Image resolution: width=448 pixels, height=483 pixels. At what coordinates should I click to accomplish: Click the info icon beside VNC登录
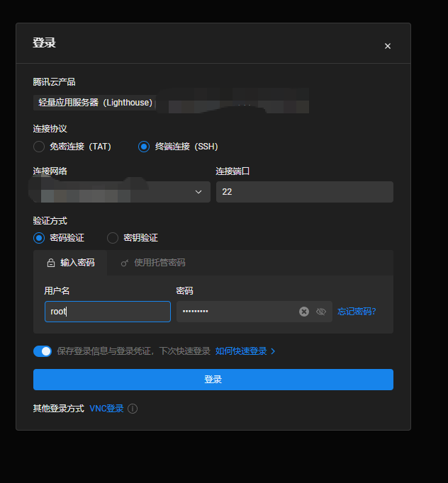coord(133,409)
